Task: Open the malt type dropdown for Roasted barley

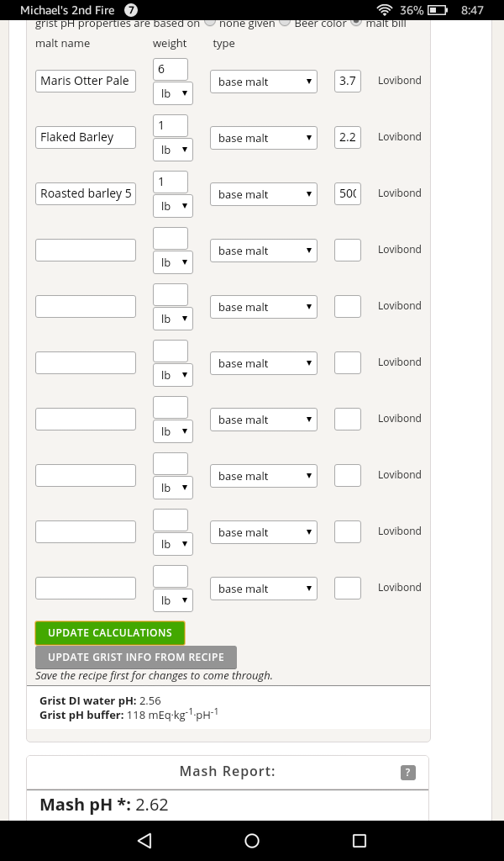Action: (264, 194)
